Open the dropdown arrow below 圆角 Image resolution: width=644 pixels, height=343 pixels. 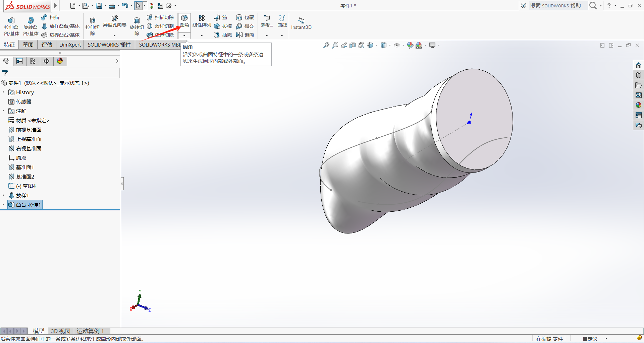[184, 36]
